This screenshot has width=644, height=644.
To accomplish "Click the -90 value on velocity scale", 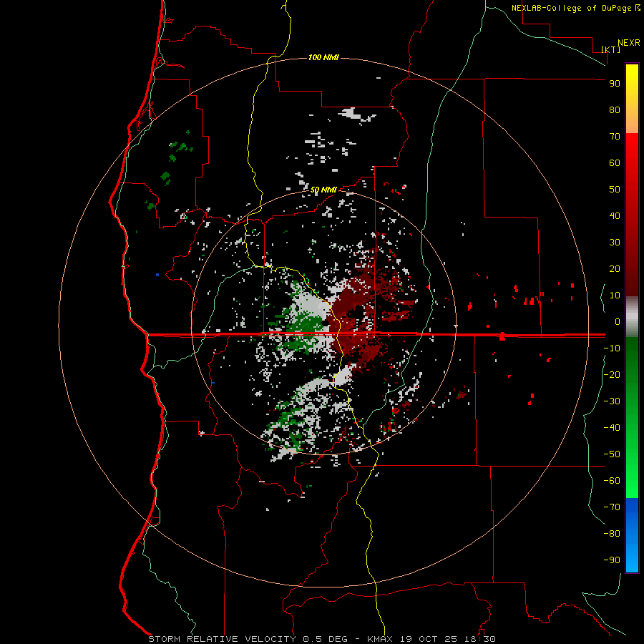I will click(x=612, y=560).
